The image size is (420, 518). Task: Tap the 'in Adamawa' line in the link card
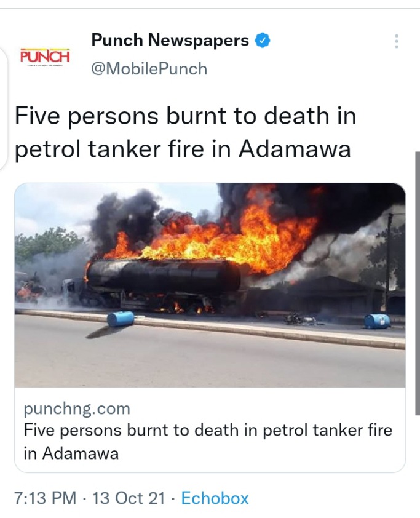pyautogui.click(x=71, y=453)
